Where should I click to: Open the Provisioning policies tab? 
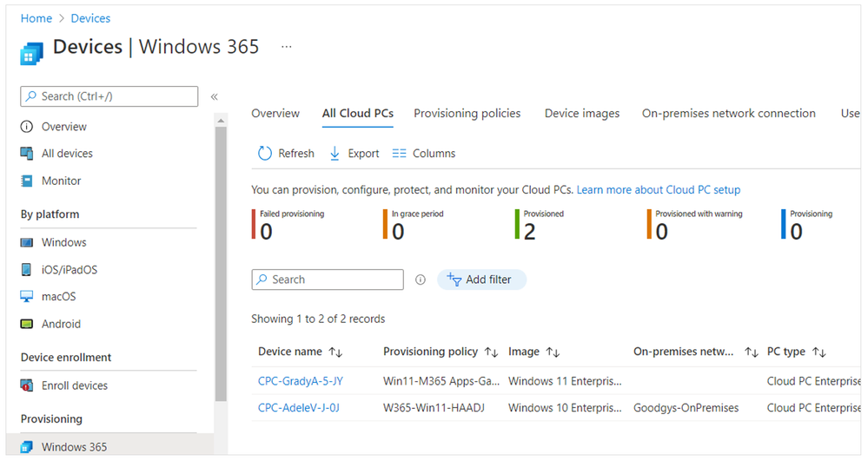[467, 114]
